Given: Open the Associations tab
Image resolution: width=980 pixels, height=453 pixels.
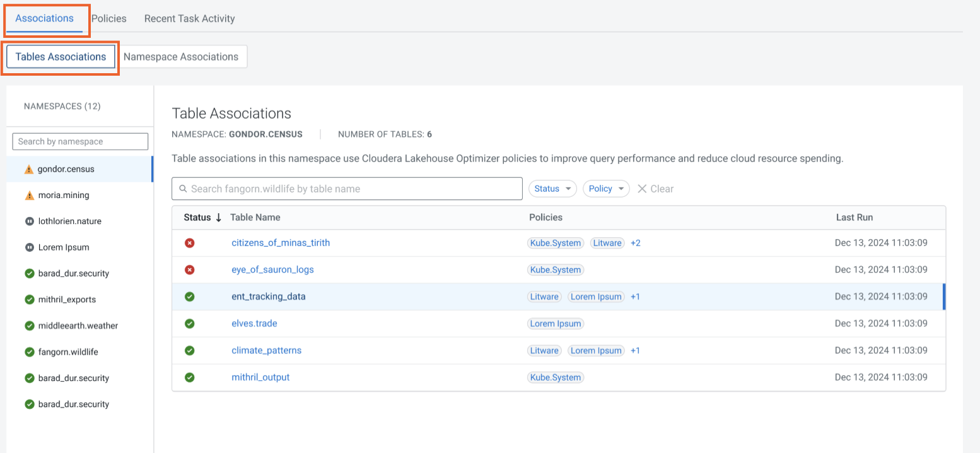Looking at the screenshot, I should [x=44, y=18].
